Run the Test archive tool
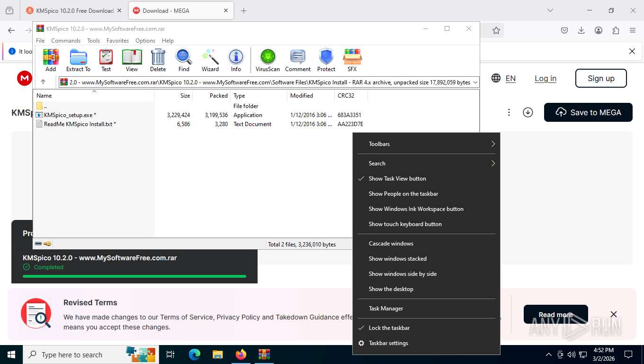Screen dimensions: 644x364 106,60
